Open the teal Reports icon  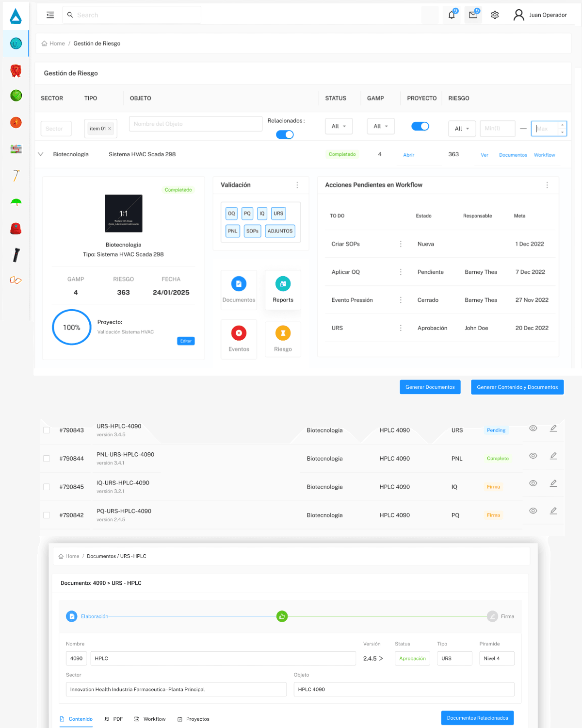pos(283,284)
